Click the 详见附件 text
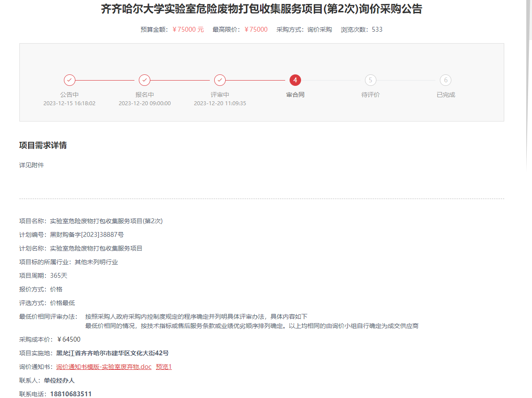Screen dimensions: 532x398 [x=32, y=165]
